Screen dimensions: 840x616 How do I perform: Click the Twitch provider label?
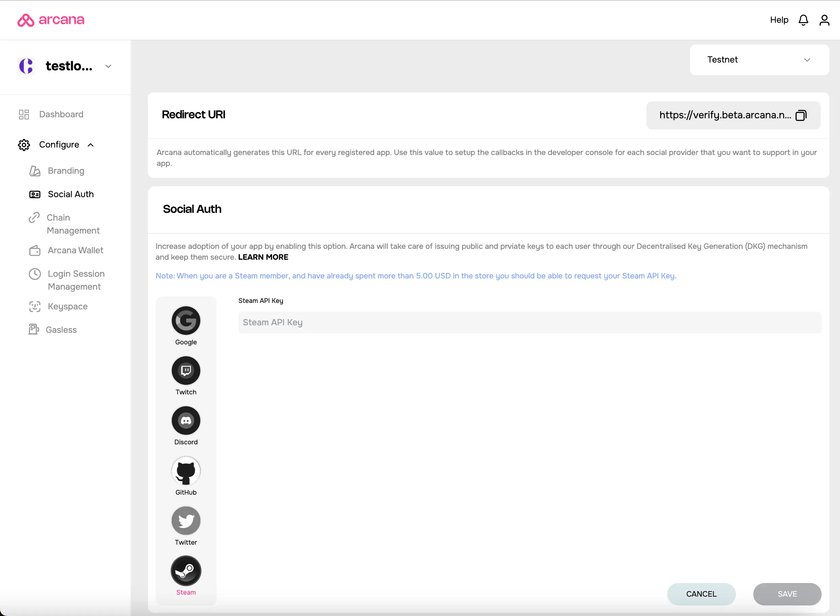pyautogui.click(x=186, y=392)
